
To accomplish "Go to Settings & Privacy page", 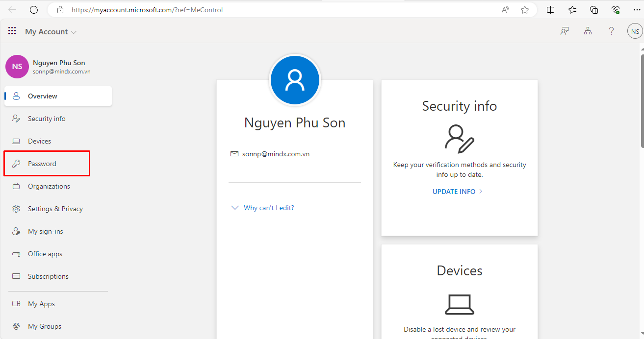I will pyautogui.click(x=55, y=209).
